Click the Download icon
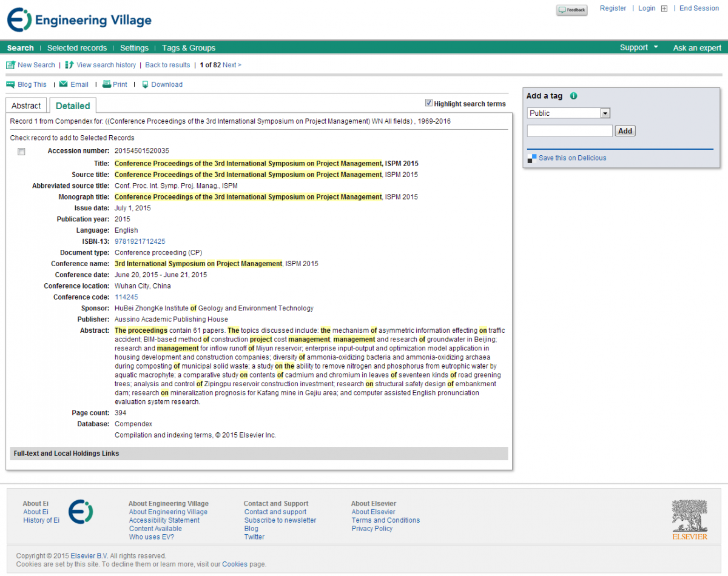Screen dimensions: 728x576 tap(145, 84)
